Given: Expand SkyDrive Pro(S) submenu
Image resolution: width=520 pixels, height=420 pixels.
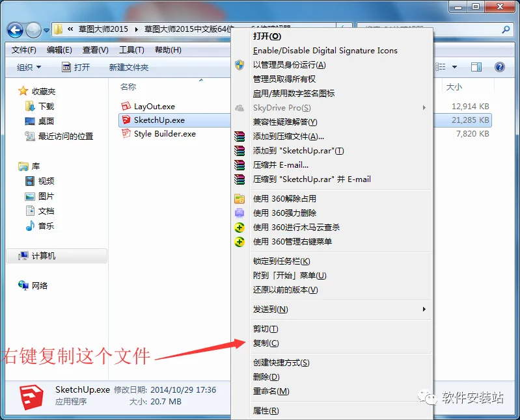Looking at the screenshot, I should tap(332, 108).
